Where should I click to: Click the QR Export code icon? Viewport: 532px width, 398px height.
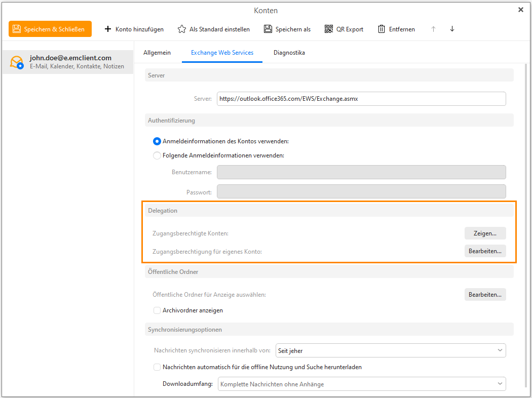click(329, 29)
